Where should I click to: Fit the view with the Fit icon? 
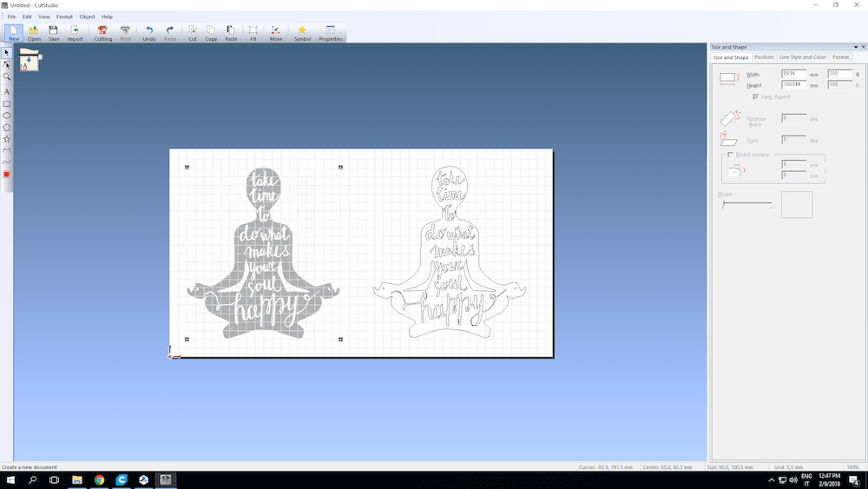coord(253,33)
